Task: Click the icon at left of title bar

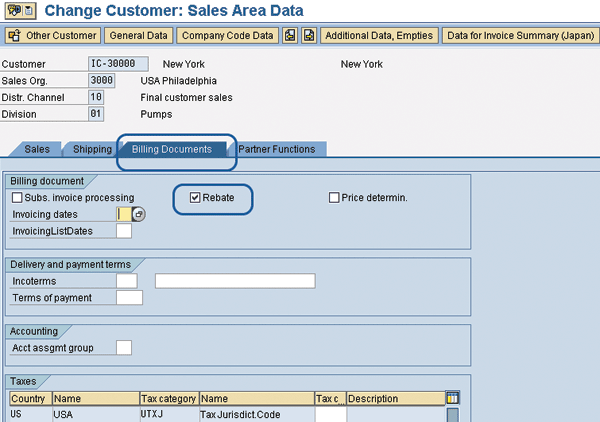Action: click(x=15, y=10)
